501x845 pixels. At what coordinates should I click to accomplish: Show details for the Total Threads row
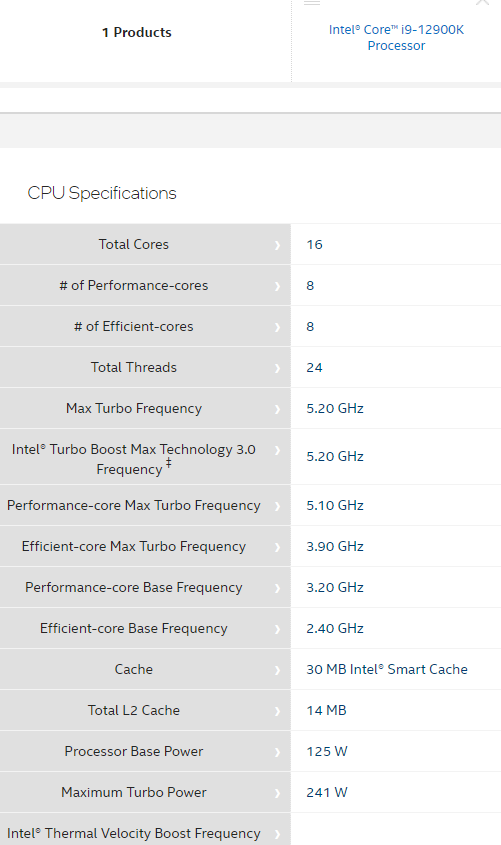click(x=277, y=368)
